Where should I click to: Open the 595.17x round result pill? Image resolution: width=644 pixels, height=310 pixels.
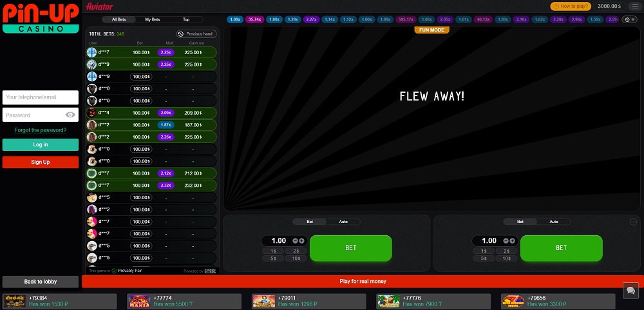tap(406, 19)
